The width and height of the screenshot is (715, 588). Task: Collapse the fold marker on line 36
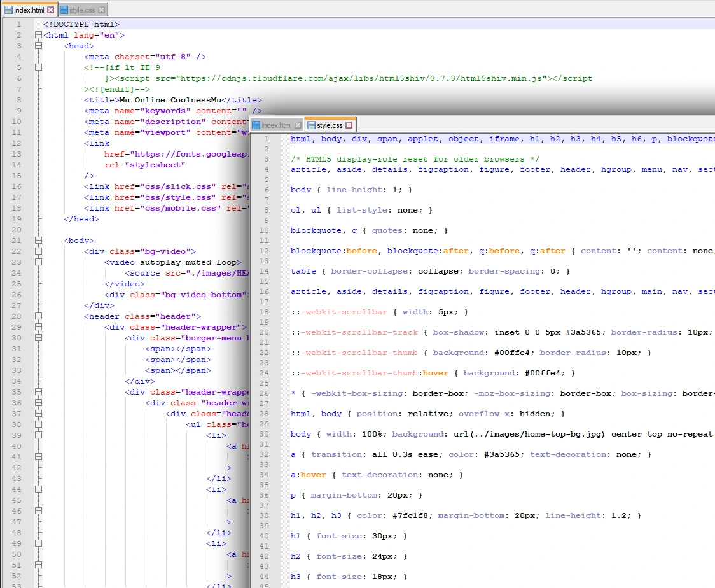pos(38,403)
